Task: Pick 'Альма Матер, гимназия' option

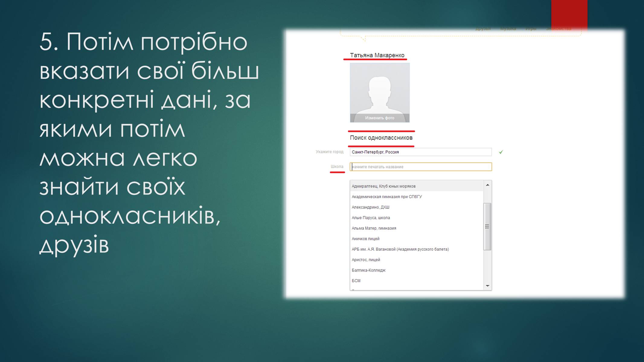Action: pos(417,228)
